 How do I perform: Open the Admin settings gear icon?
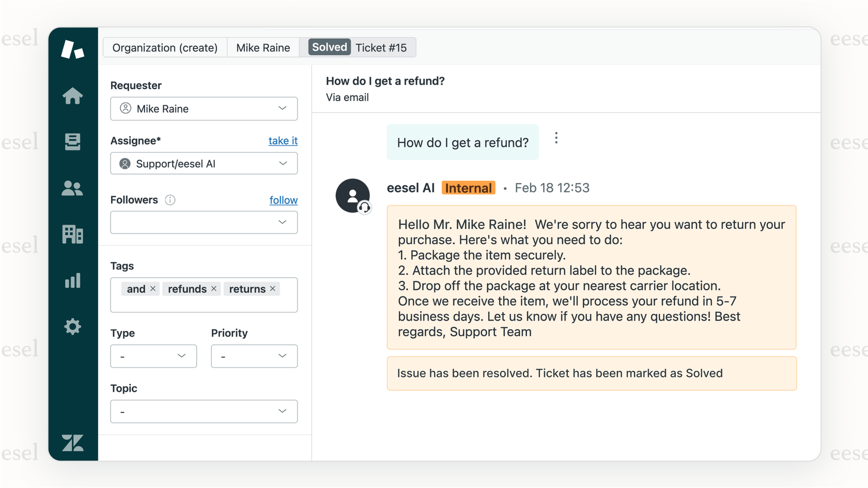tap(72, 326)
